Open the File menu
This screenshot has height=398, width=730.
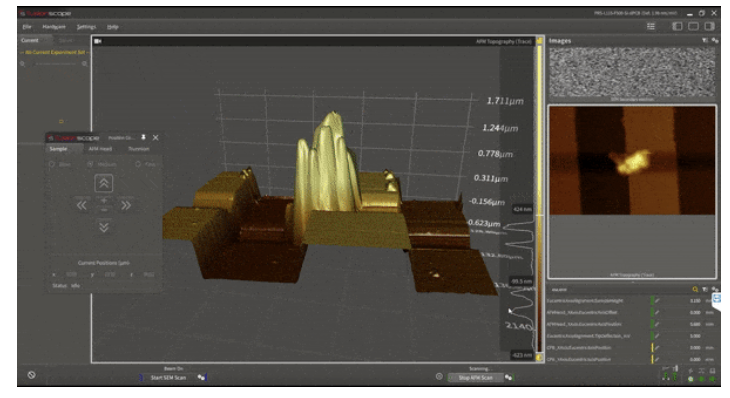pyautogui.click(x=27, y=27)
